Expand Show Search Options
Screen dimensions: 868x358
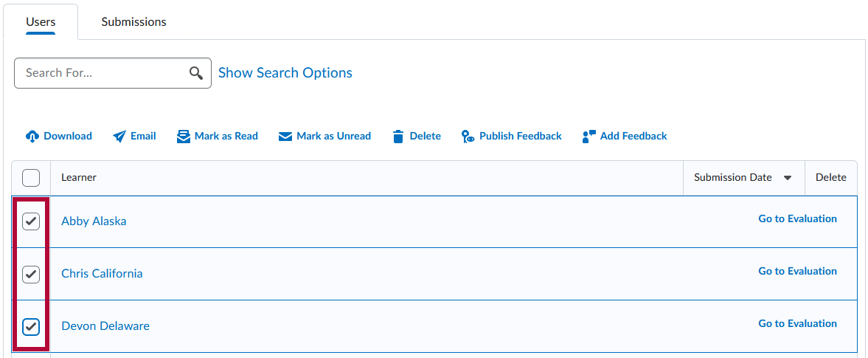pyautogui.click(x=285, y=73)
